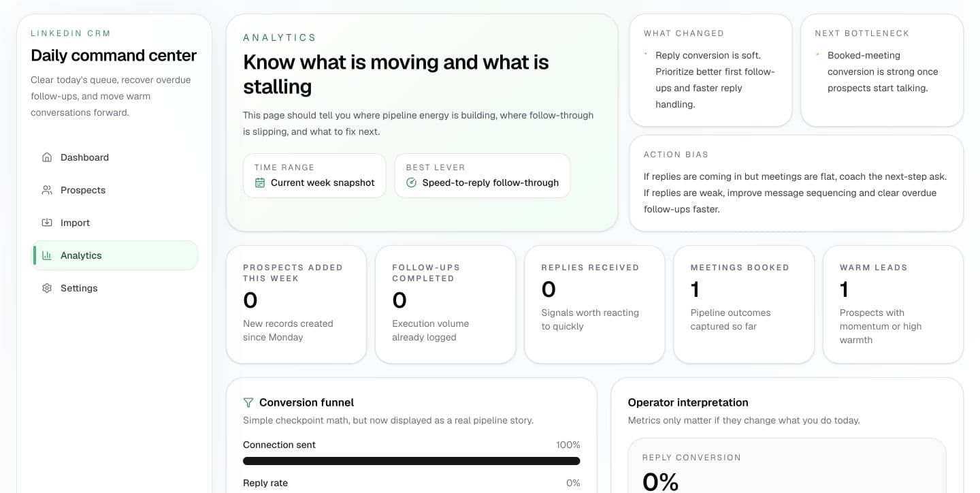The width and height of the screenshot is (980, 493).
Task: Click the large 0% Reply Conversion value
Action: click(660, 482)
